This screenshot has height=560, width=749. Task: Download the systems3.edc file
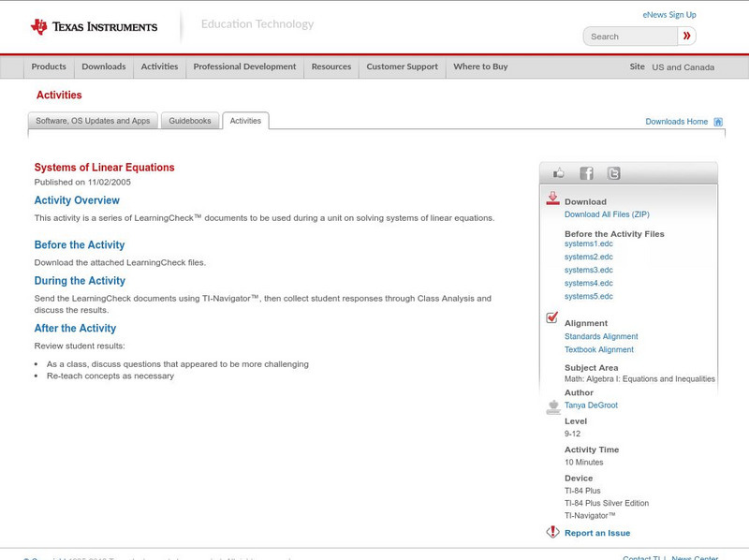(x=588, y=270)
